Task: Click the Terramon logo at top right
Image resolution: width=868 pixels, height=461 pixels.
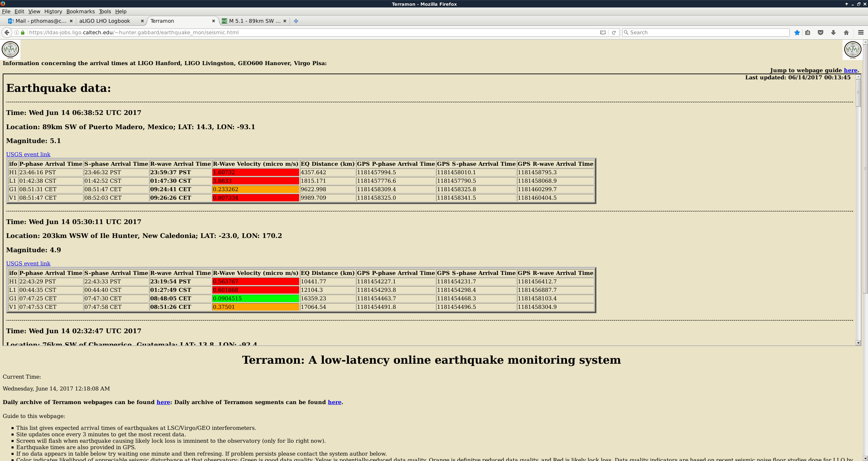Action: pyautogui.click(x=852, y=50)
